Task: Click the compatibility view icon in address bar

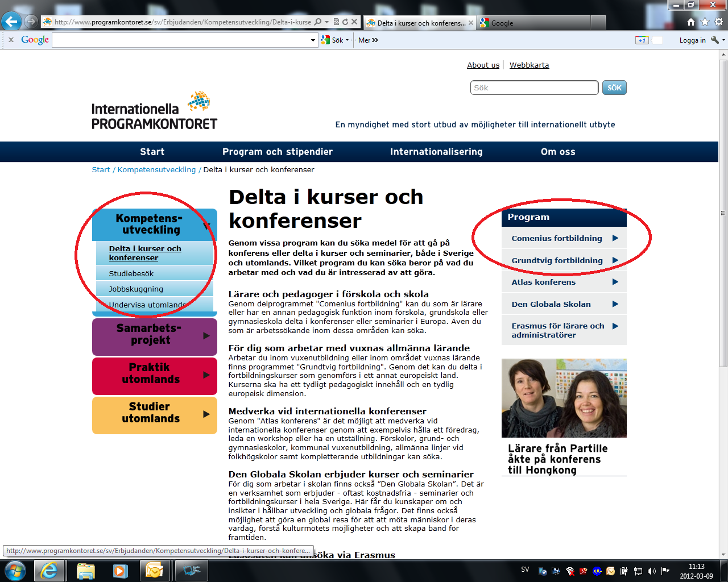Action: click(x=336, y=22)
